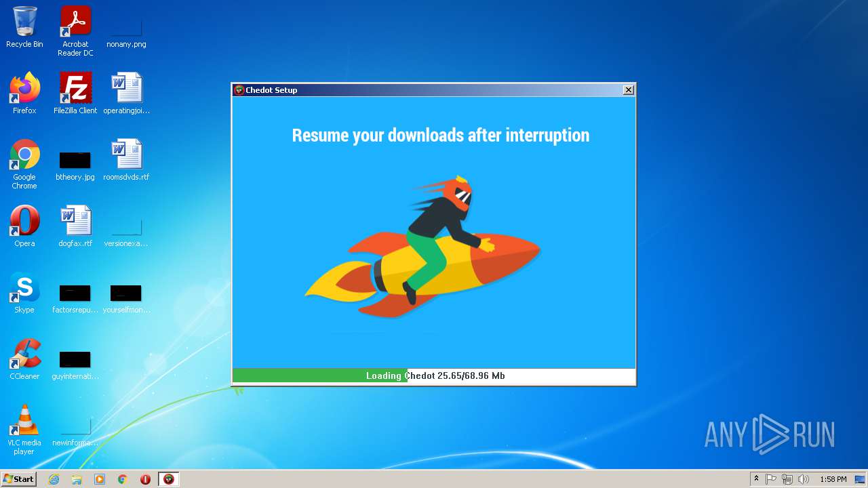
Task: Open Firefox desktop shortcut
Action: pyautogui.click(x=24, y=94)
